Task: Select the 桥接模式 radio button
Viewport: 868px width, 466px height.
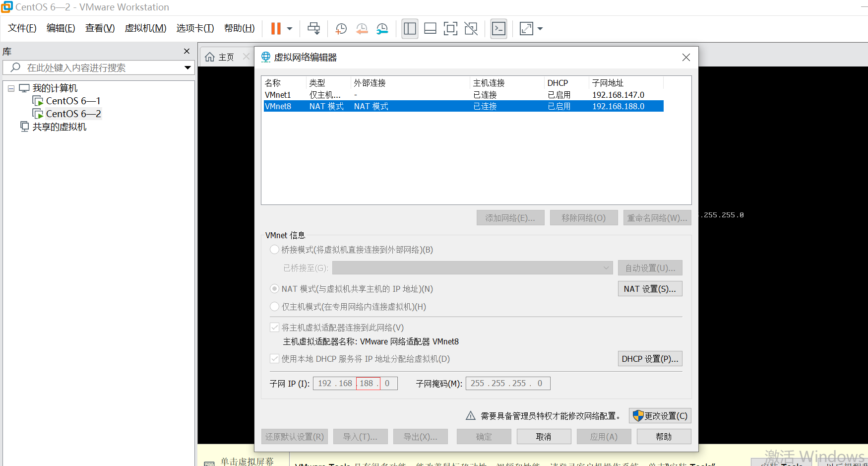Action: 274,250
